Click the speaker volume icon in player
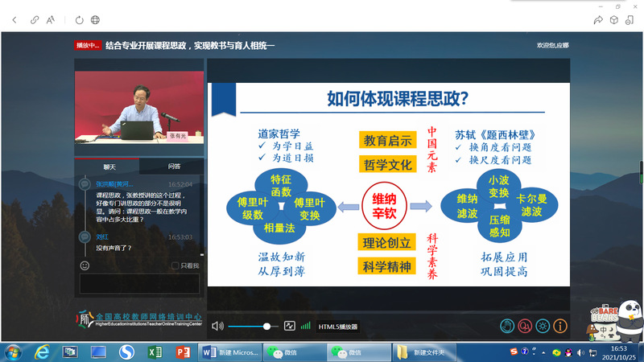Image resolution: width=644 pixels, height=362 pixels. coord(217,326)
